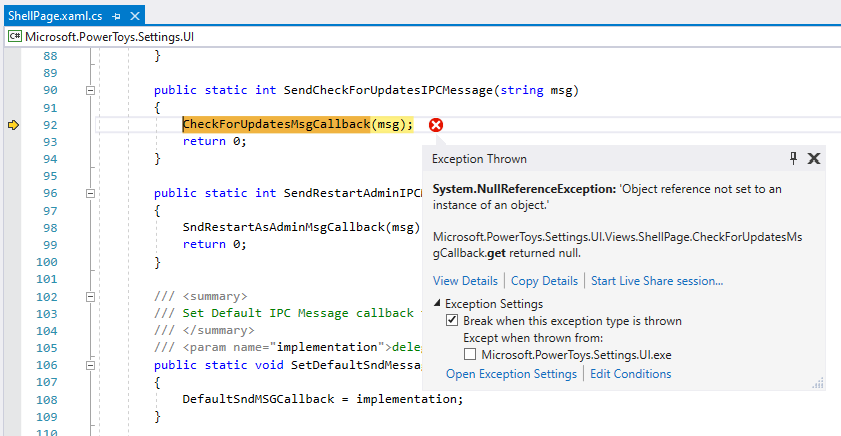Collapse the Exception Settings section

tap(438, 303)
